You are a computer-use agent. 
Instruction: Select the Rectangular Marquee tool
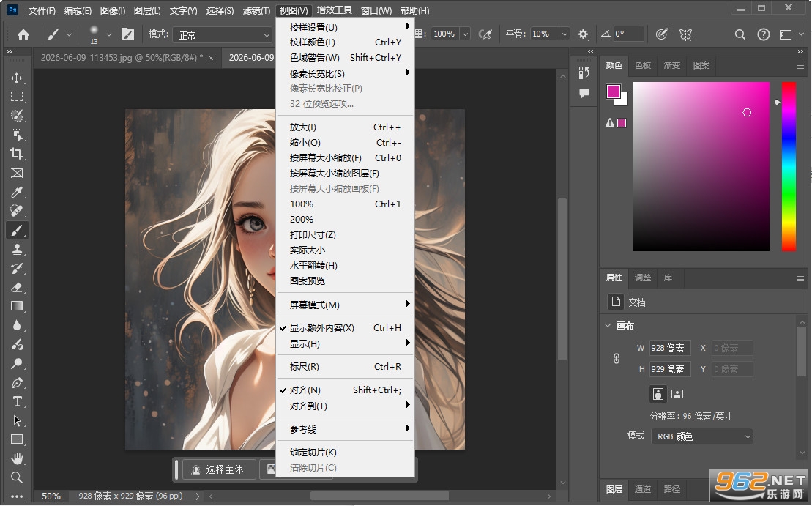click(x=17, y=97)
